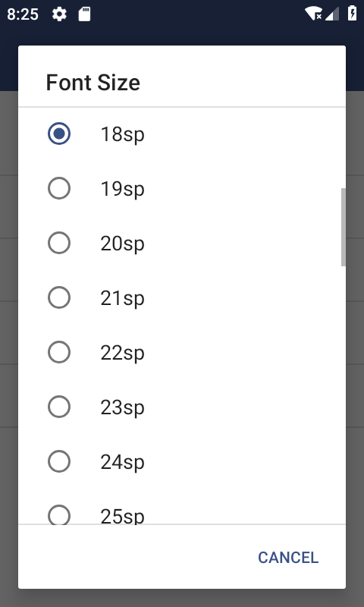Screen dimensions: 364x607
Task: Pick the 23sp radio circle
Action: [59, 407]
